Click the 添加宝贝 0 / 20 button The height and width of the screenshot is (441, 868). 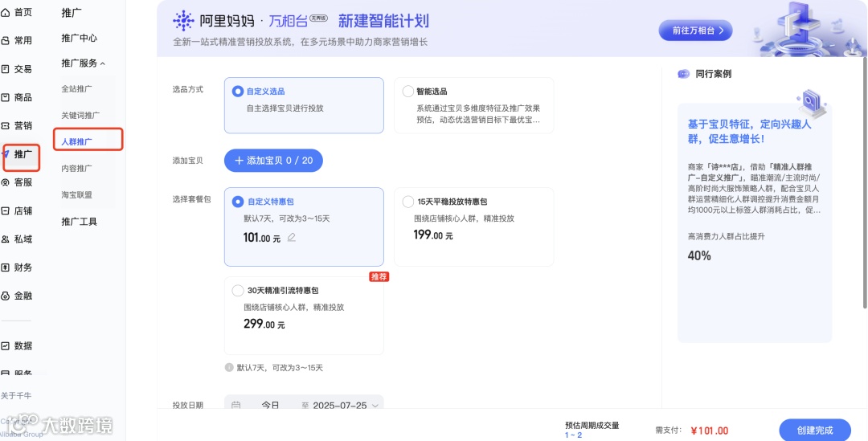[273, 161]
